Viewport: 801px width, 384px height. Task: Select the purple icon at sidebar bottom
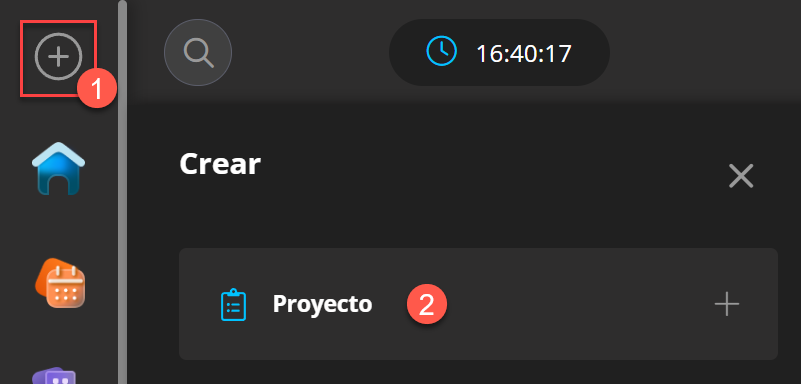54,376
